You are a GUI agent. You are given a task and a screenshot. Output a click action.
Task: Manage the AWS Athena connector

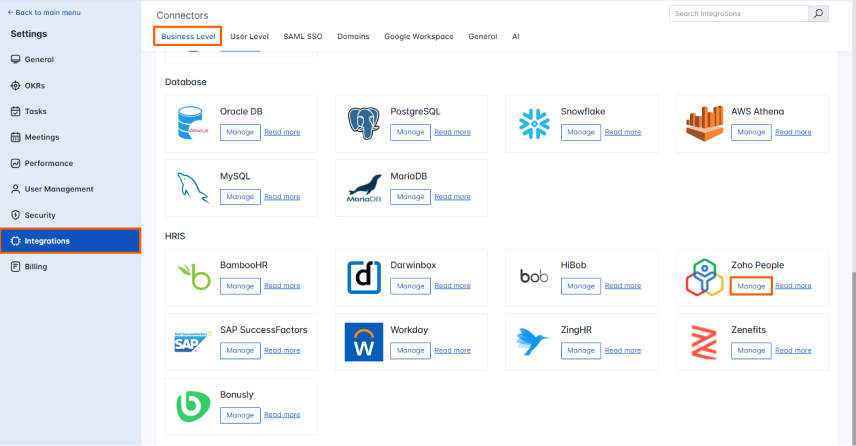point(751,132)
